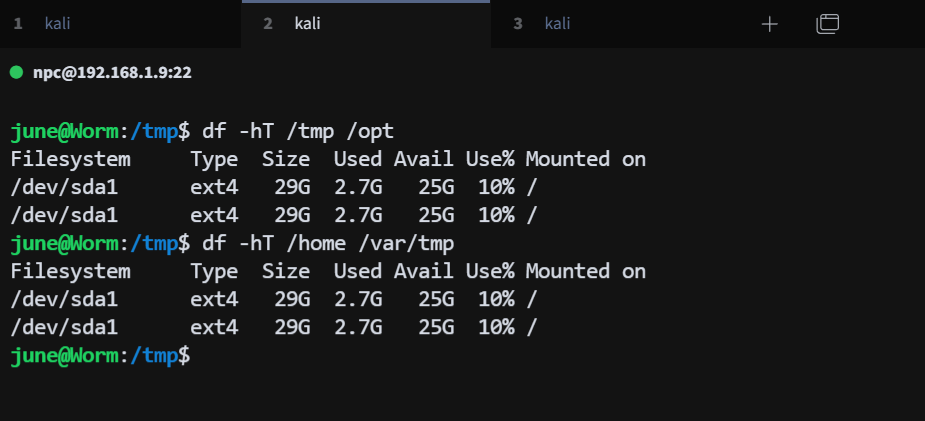The image size is (925, 421).
Task: Click "Use%" header in second df output
Action: click(x=490, y=271)
